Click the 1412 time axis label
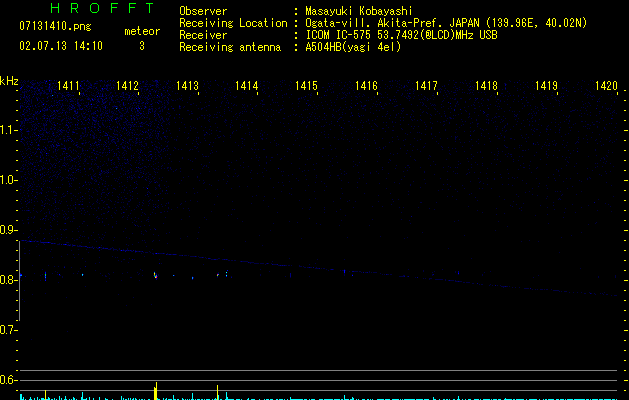Viewport: 629px width, 400px height. click(x=127, y=86)
